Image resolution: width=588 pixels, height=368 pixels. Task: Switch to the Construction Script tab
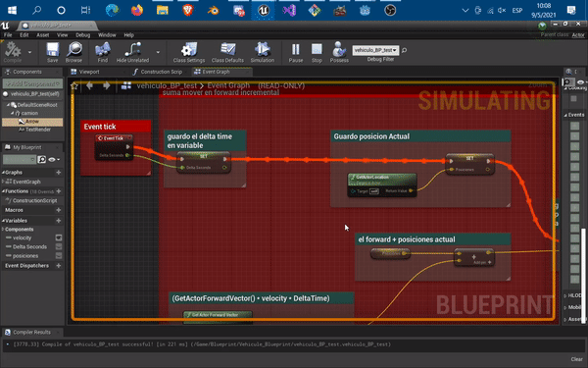[x=161, y=72]
